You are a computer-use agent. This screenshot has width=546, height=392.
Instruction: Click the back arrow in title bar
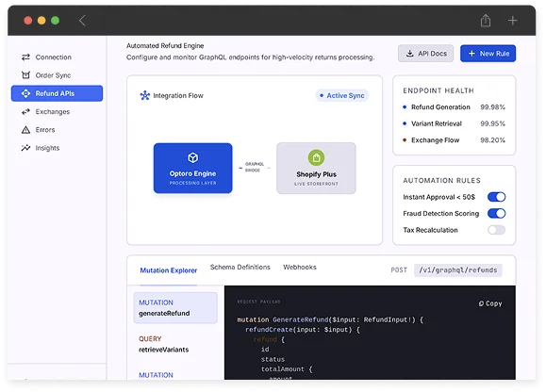point(82,21)
